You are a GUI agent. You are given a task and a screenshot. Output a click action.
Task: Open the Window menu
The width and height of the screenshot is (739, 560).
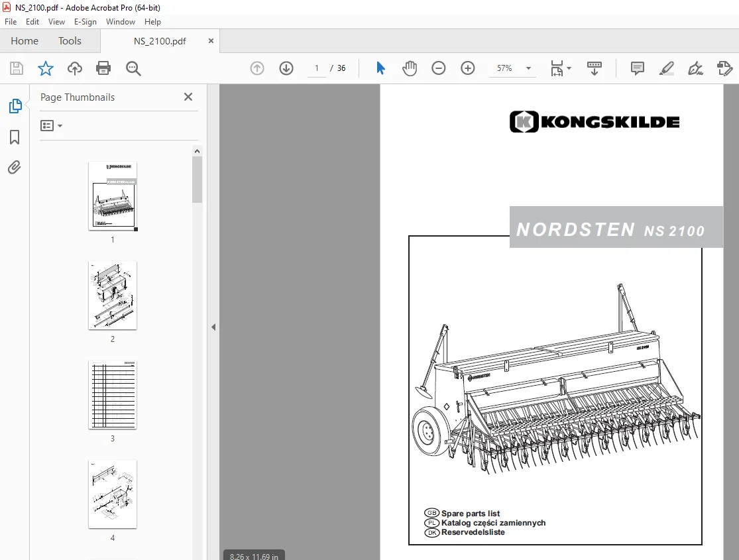120,22
